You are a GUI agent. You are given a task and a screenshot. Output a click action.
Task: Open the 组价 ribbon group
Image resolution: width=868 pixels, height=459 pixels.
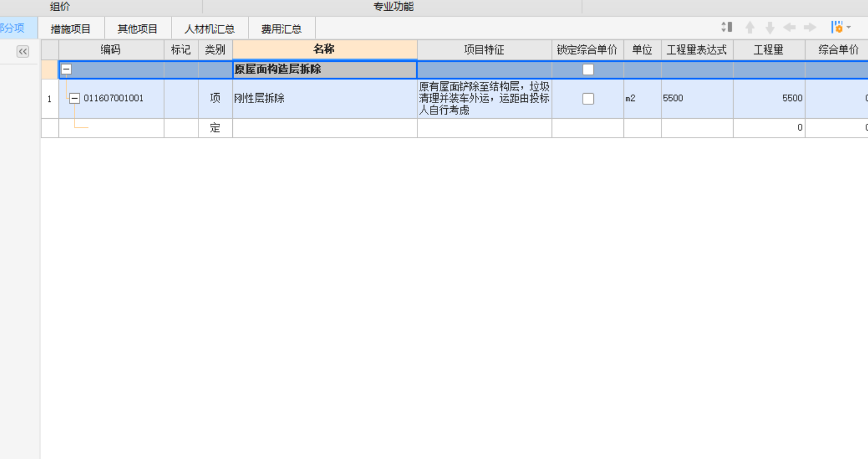click(x=60, y=7)
